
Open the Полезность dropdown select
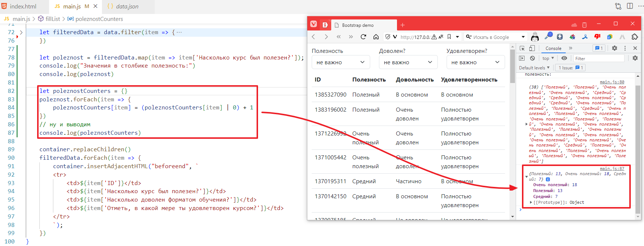pyautogui.click(x=340, y=62)
